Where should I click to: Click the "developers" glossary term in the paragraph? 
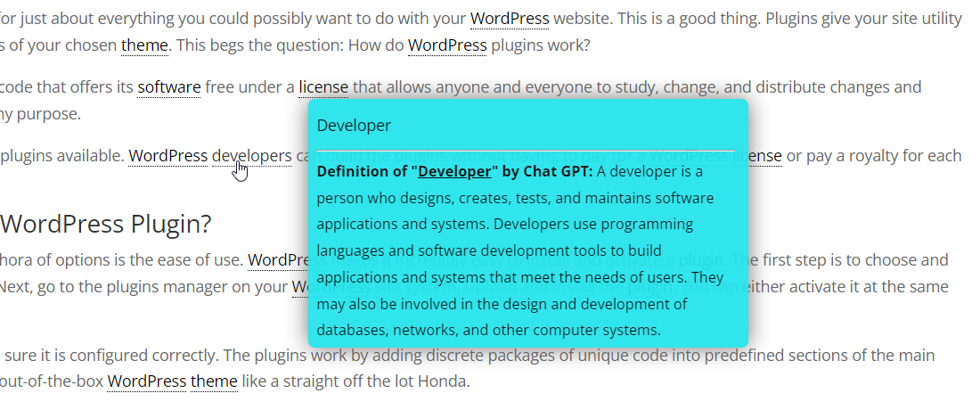[x=252, y=156]
